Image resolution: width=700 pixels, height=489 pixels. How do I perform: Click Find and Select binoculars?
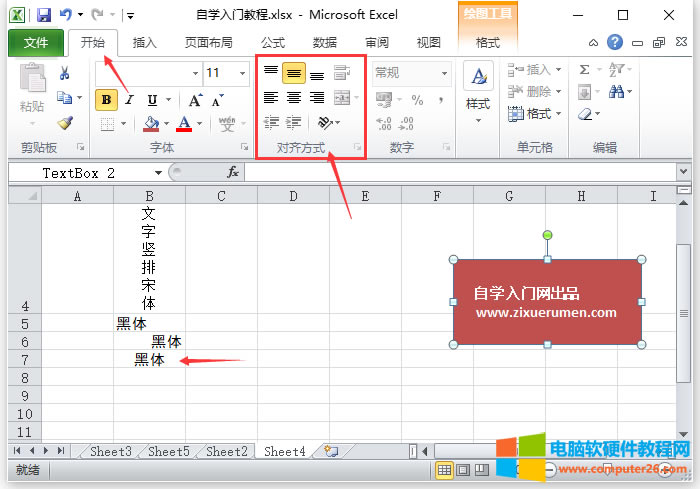click(617, 92)
